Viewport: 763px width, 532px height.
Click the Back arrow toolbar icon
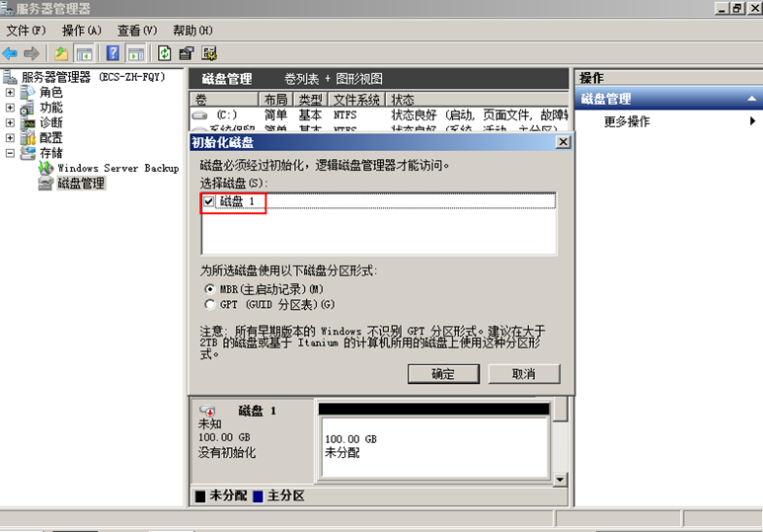coord(10,53)
